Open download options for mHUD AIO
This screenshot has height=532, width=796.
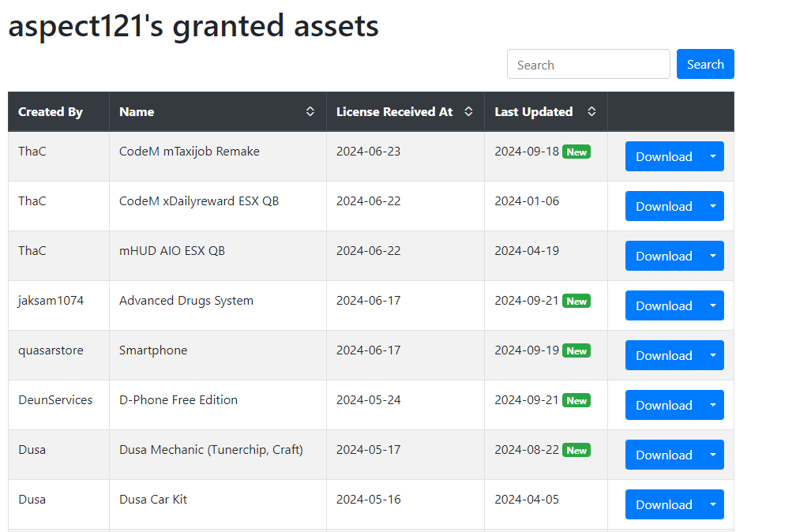pyautogui.click(x=713, y=256)
